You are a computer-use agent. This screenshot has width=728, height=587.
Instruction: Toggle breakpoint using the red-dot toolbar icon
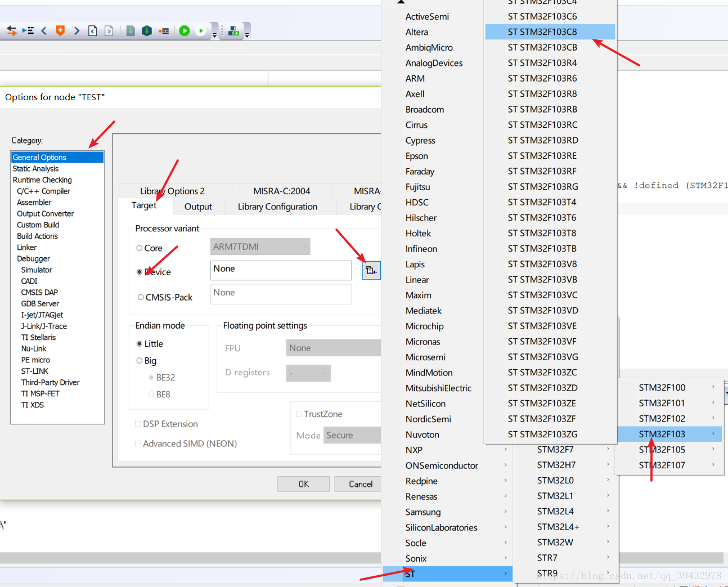click(x=164, y=31)
